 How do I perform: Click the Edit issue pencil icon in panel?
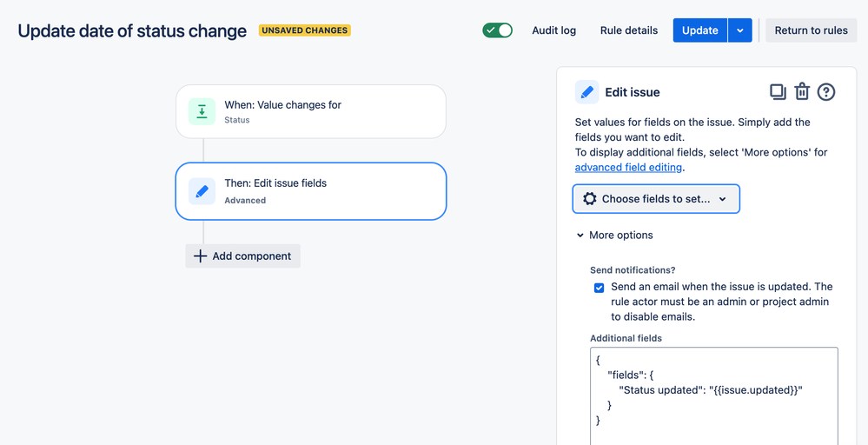(587, 92)
